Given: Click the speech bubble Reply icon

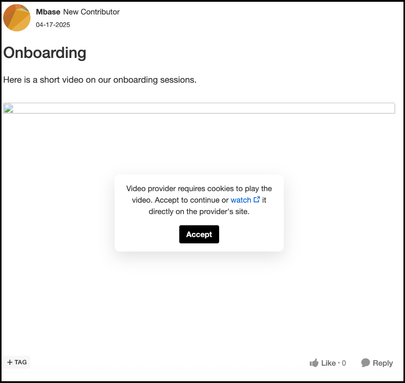Looking at the screenshot, I should pos(366,363).
